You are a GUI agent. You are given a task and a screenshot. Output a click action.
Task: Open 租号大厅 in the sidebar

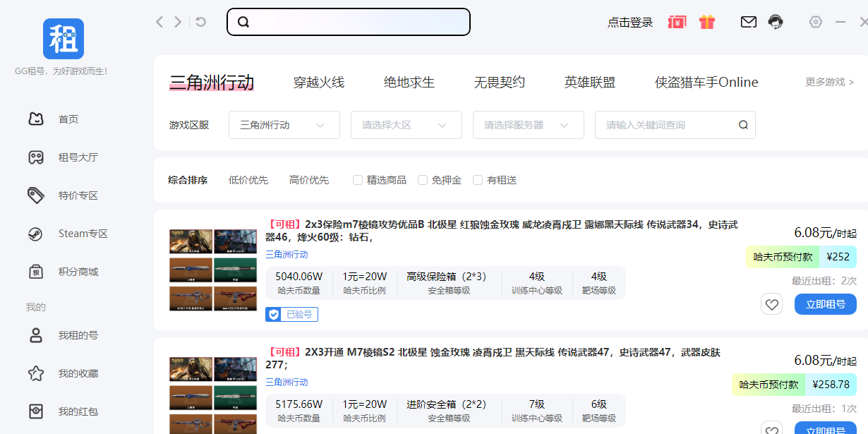78,157
